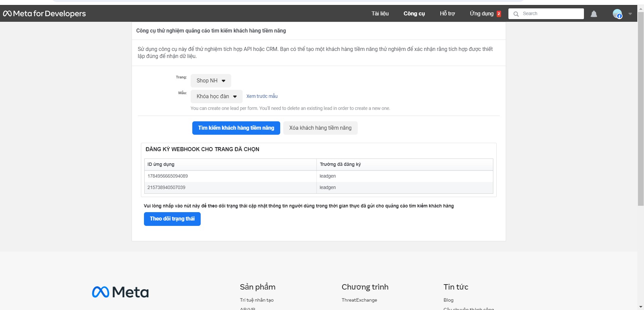Open the Xem trước mẫu link
The height and width of the screenshot is (310, 644).
tap(262, 96)
